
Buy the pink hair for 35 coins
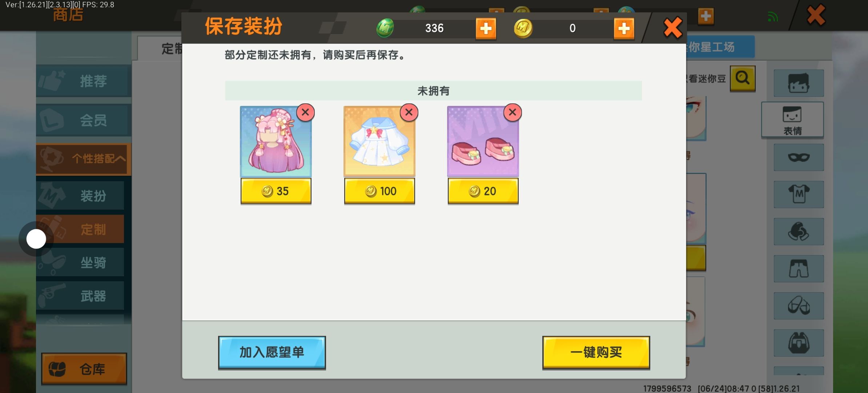coord(276,191)
